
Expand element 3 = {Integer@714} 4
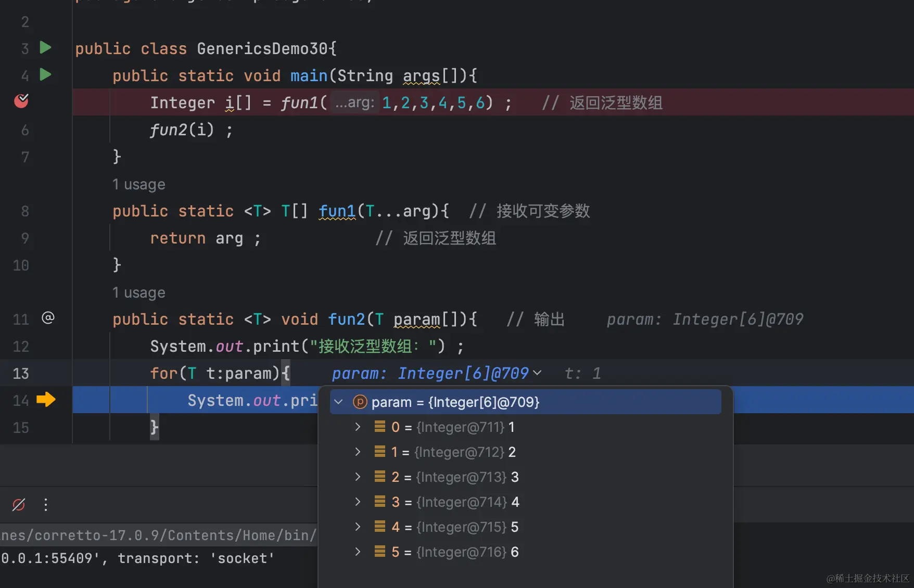point(358,502)
